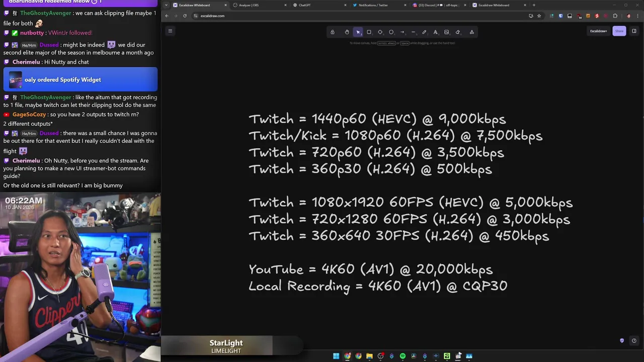Click the browser forward arrow
This screenshot has width=644, height=362.
click(x=176, y=16)
